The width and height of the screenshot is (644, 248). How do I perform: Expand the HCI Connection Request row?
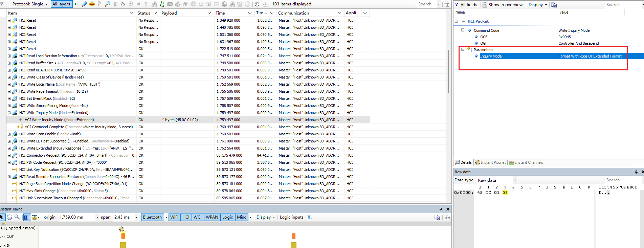click(x=9, y=156)
